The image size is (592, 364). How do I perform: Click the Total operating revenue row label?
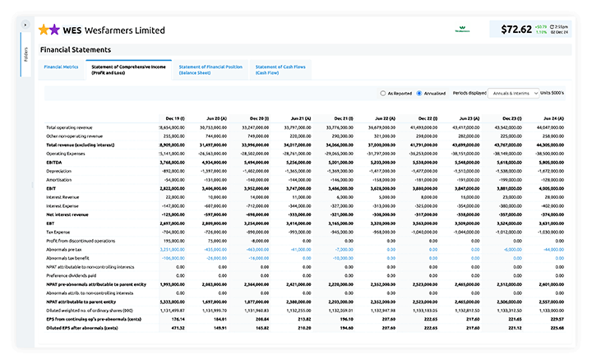point(71,128)
